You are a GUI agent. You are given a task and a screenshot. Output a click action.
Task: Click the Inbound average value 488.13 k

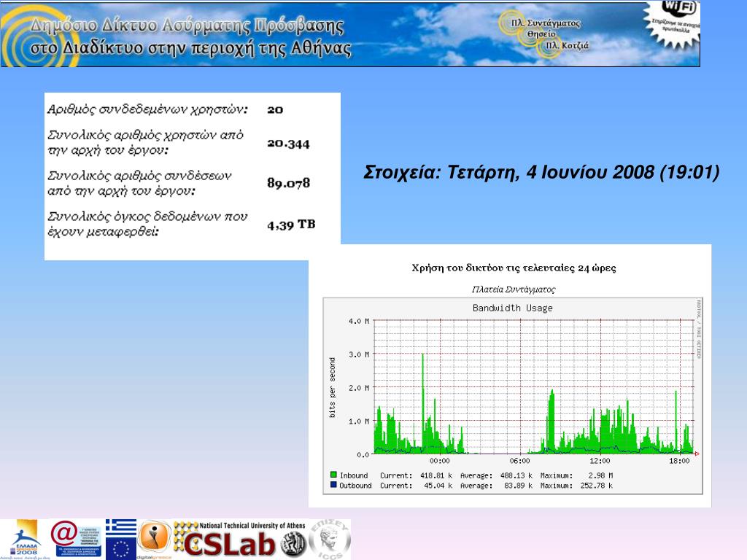click(x=516, y=475)
